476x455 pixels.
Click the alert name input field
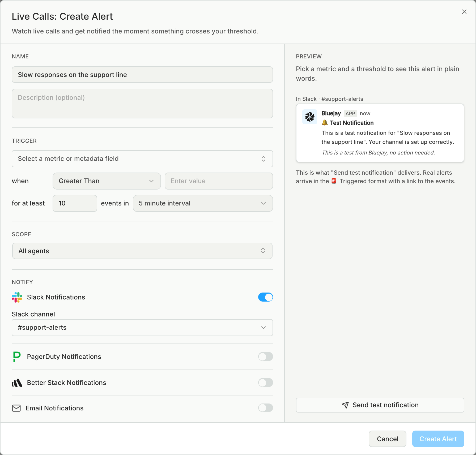[x=142, y=75]
